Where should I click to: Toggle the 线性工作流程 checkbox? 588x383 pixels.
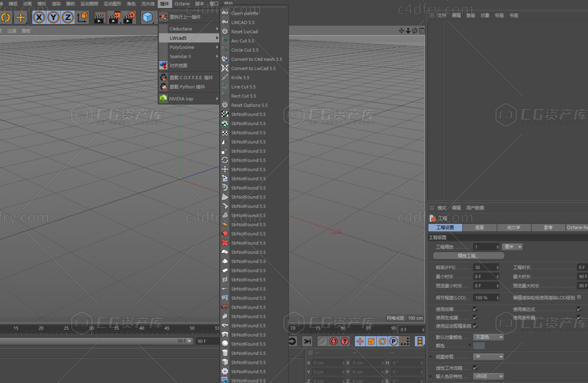(475, 368)
